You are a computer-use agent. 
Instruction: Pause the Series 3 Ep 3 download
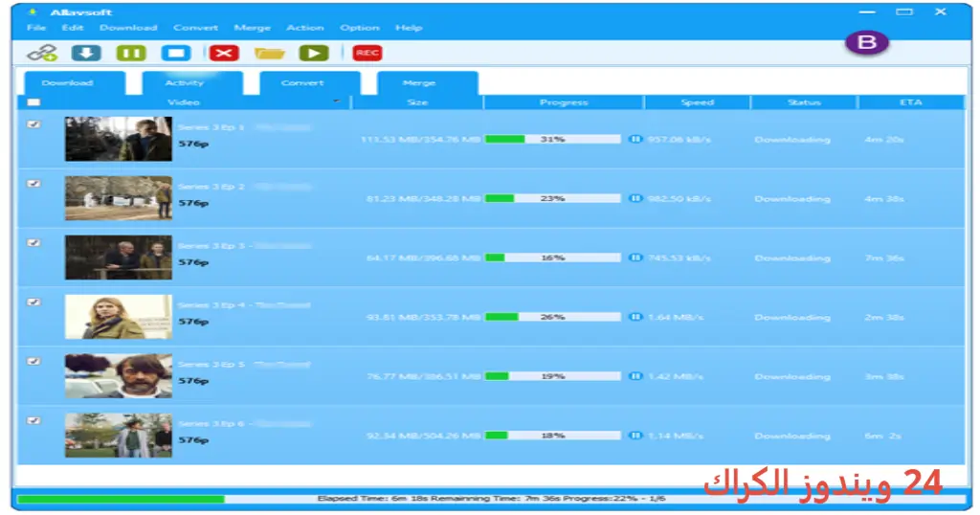point(635,257)
